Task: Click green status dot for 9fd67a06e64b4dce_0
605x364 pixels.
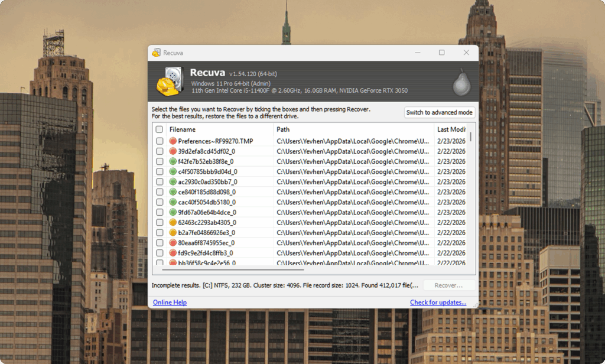Action: point(173,212)
